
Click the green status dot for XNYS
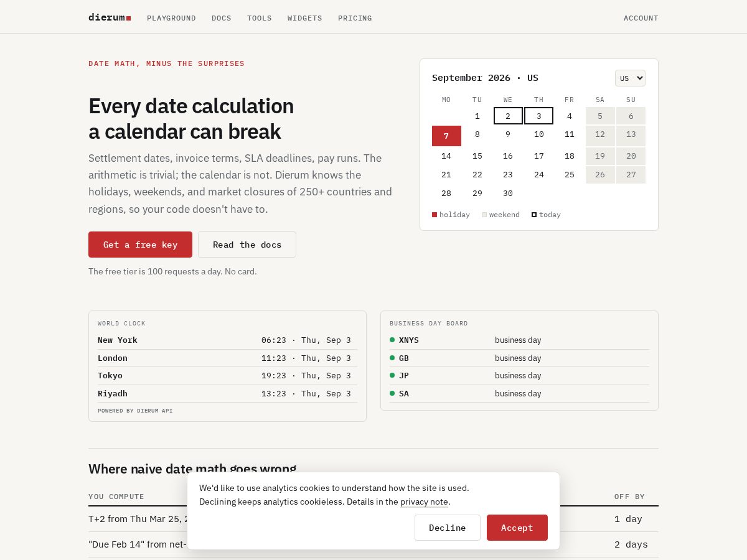click(392, 340)
